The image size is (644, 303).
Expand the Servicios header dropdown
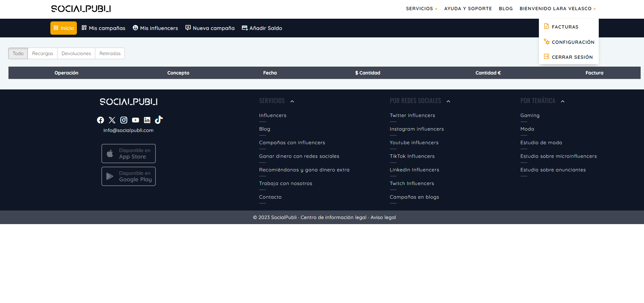422,9
